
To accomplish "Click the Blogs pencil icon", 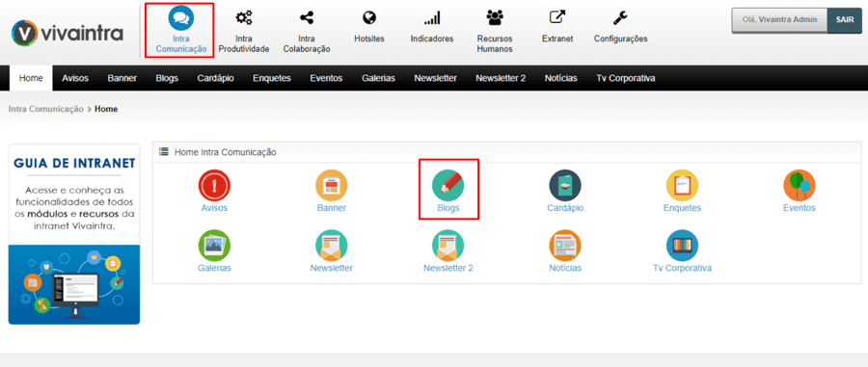I will [448, 185].
